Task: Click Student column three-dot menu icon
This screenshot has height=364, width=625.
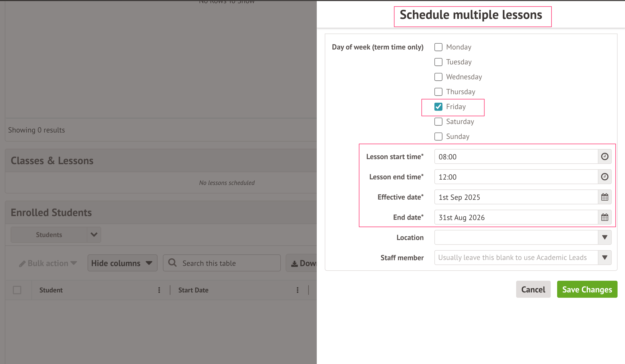Action: [159, 290]
